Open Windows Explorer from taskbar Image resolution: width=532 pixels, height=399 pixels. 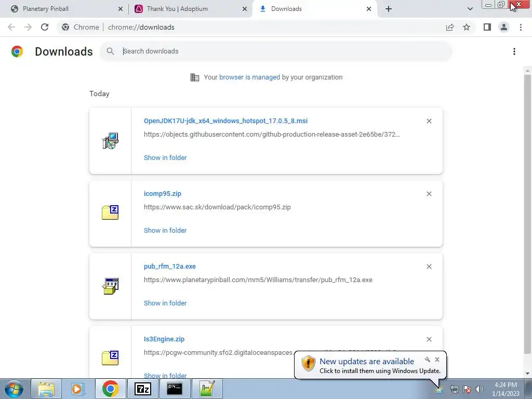pos(46,389)
